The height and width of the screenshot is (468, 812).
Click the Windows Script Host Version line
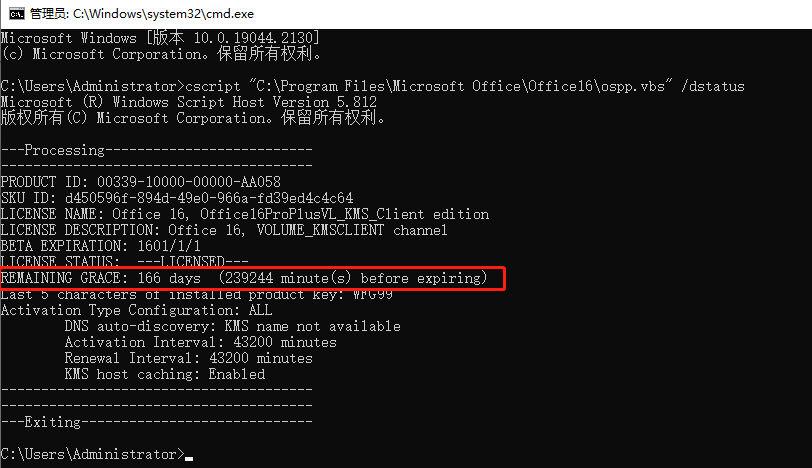[x=188, y=102]
